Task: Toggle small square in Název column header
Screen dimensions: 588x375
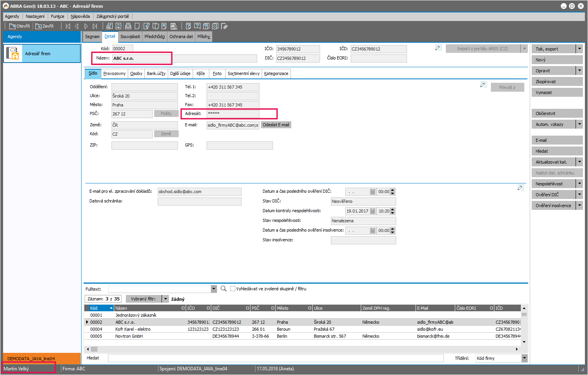Action: [183, 308]
